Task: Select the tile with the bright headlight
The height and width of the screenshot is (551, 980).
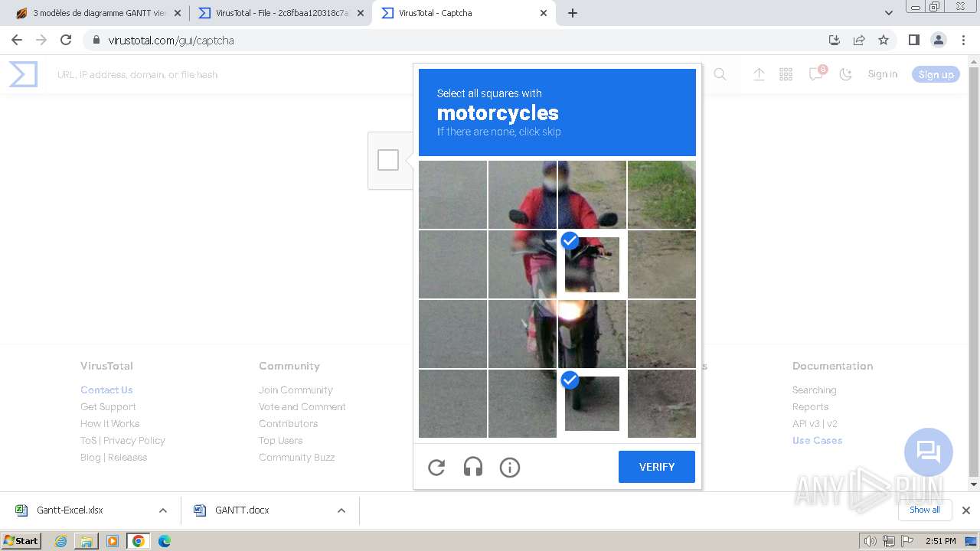Action: 592,334
